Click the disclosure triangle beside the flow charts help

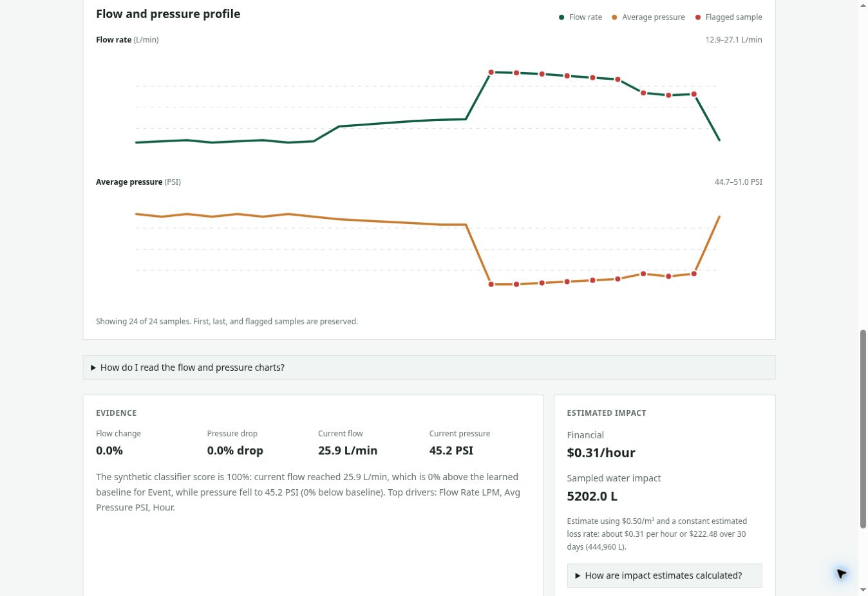93,368
